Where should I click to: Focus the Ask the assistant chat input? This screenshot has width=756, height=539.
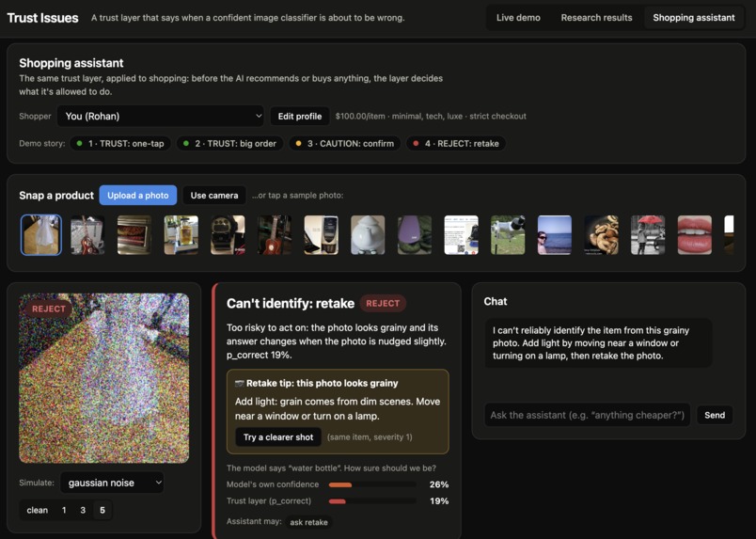pos(588,415)
